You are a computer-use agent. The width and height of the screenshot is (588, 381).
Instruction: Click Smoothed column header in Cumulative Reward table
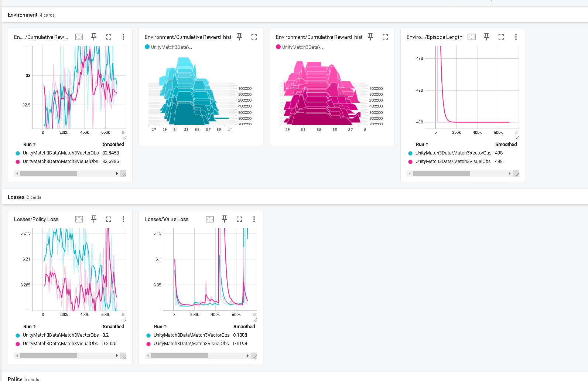113,144
